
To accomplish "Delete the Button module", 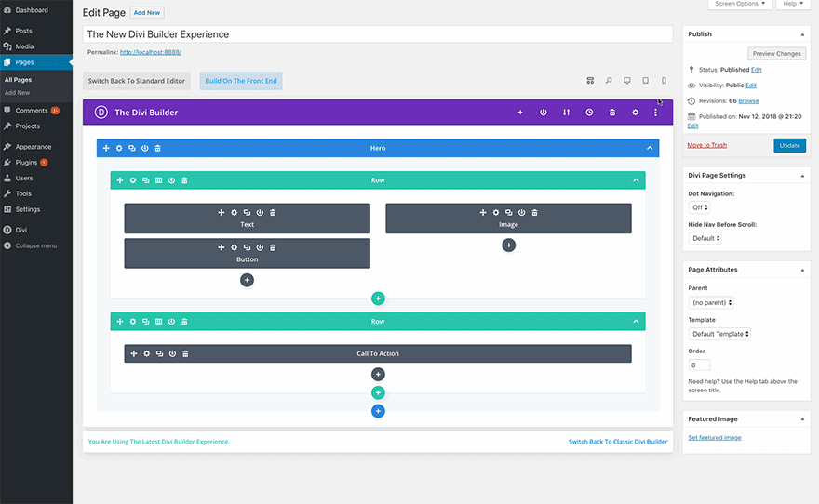I will click(x=273, y=248).
